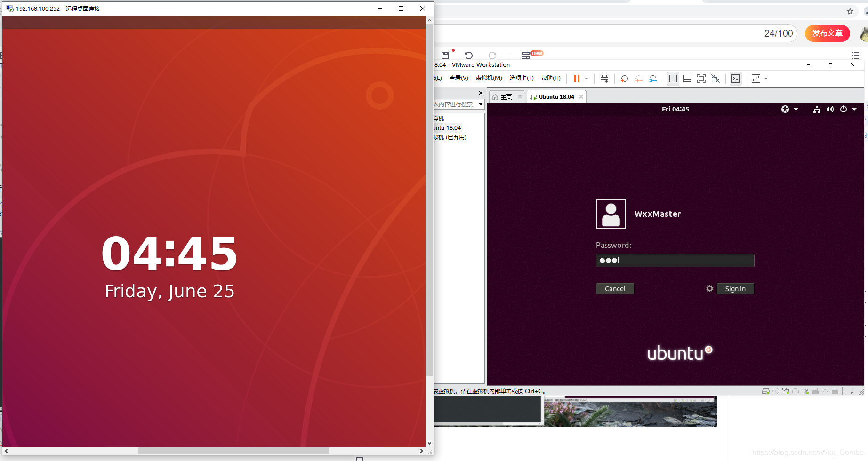The height and width of the screenshot is (461, 868).
Task: Open the VMware snapshot manager
Action: pos(653,79)
